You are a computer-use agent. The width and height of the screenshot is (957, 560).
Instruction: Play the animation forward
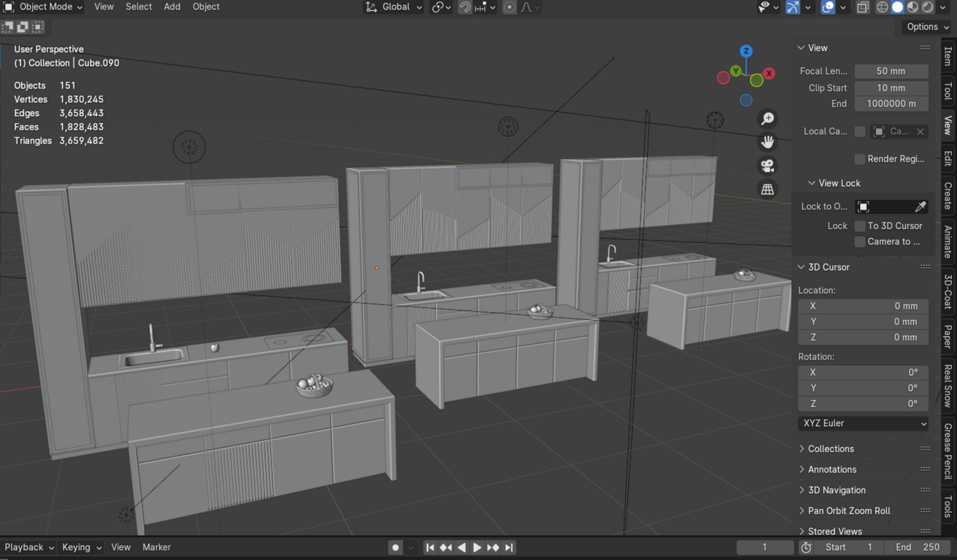coord(477,547)
